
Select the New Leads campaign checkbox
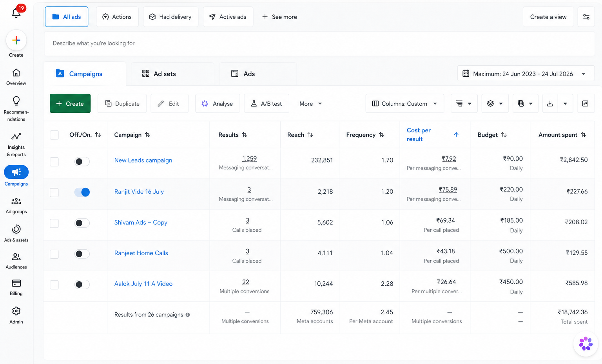(x=54, y=162)
